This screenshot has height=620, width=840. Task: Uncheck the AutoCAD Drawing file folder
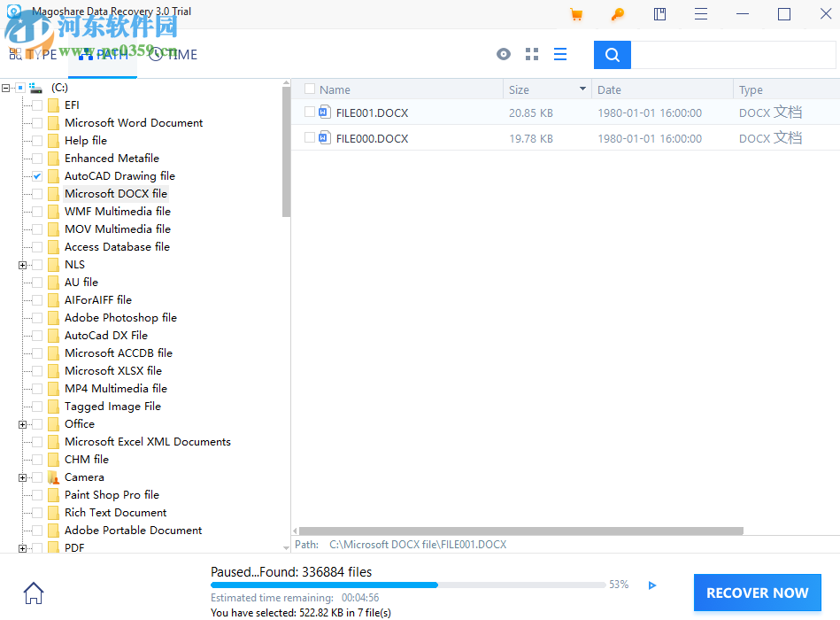point(36,175)
